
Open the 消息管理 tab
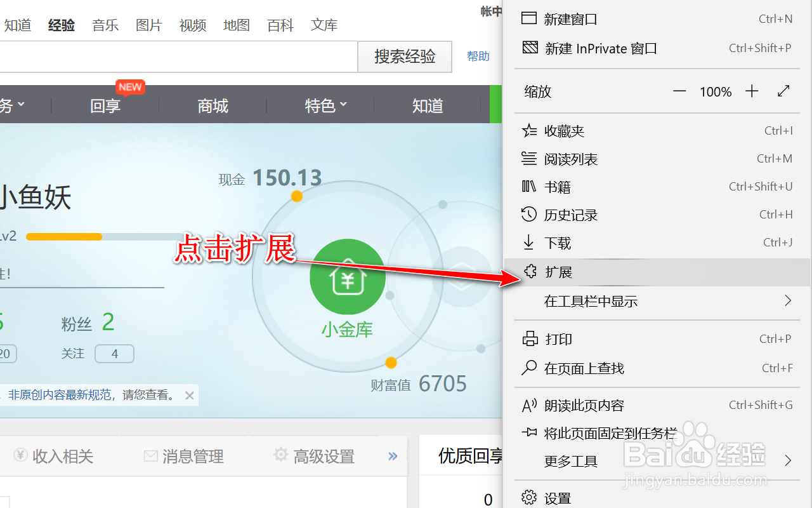184,456
